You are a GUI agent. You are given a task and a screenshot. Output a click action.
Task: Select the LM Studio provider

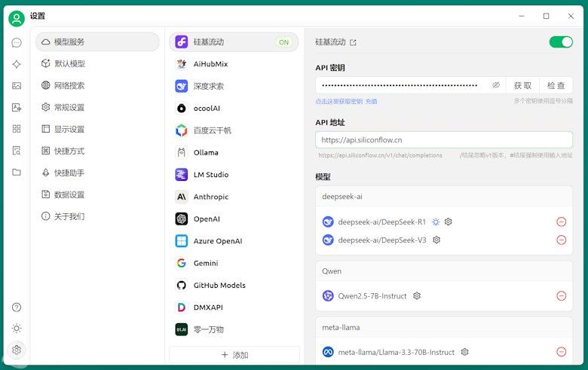[234, 175]
